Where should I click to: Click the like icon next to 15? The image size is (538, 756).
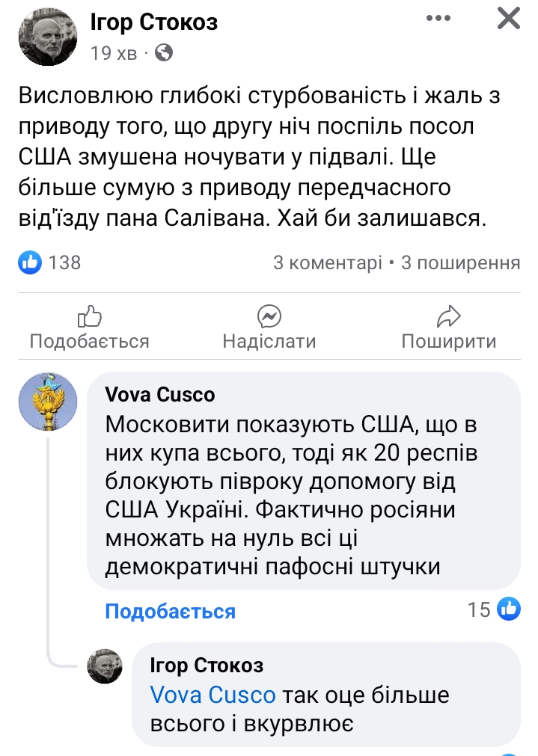[509, 609]
